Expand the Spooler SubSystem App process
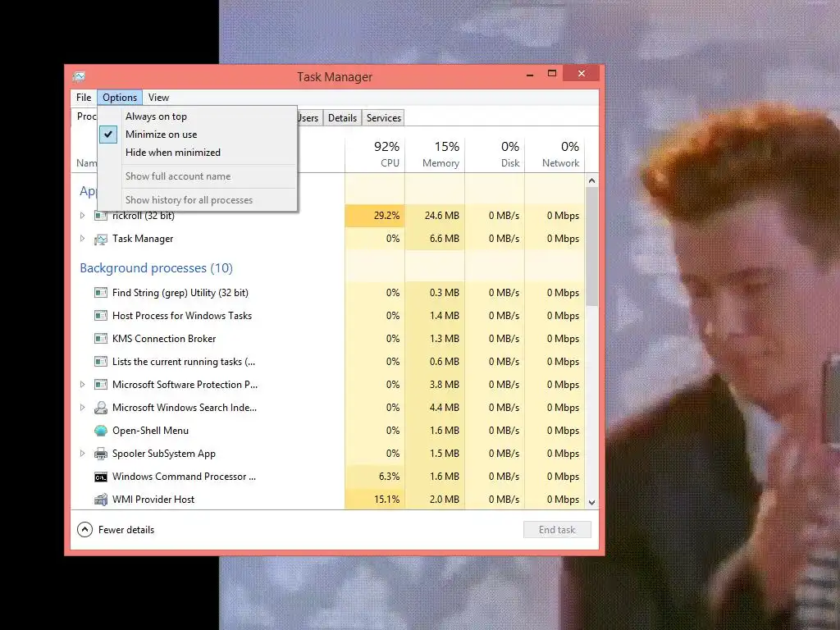The image size is (840, 630). [82, 453]
